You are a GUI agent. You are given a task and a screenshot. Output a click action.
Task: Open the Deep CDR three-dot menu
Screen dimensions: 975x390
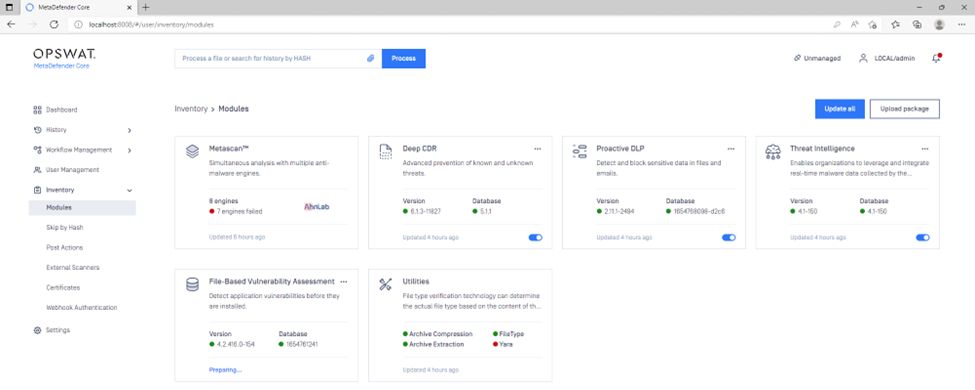537,149
